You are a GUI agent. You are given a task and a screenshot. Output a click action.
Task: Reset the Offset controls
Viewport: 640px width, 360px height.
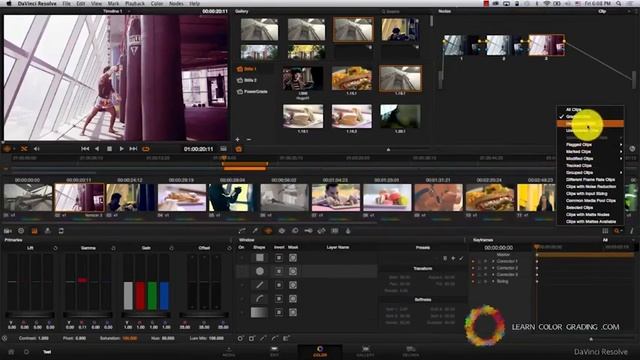[x=229, y=248]
